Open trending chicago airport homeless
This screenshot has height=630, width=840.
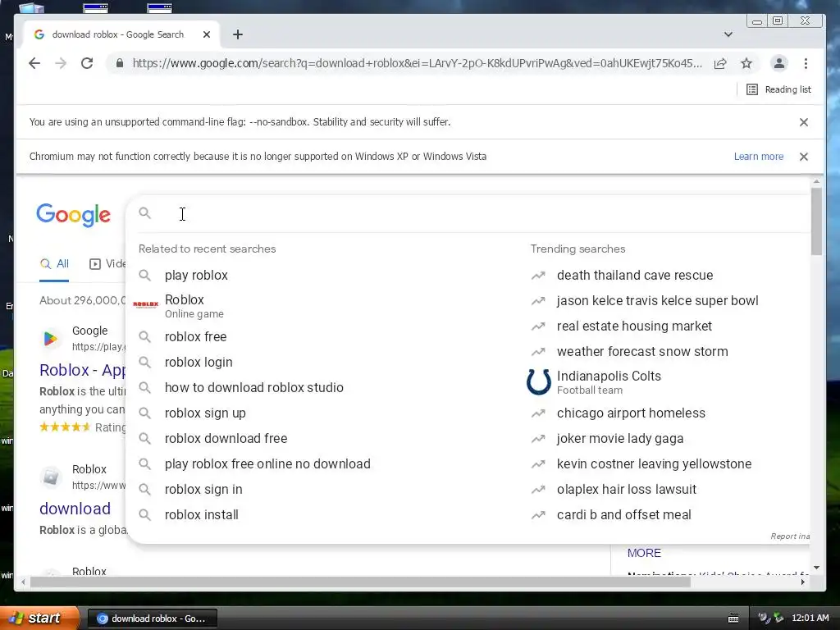[631, 413]
